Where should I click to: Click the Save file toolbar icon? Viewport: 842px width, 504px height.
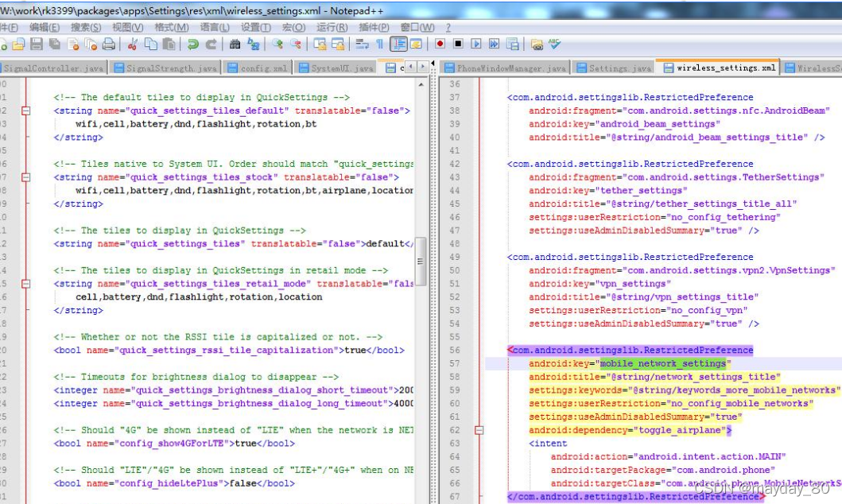coord(37,45)
